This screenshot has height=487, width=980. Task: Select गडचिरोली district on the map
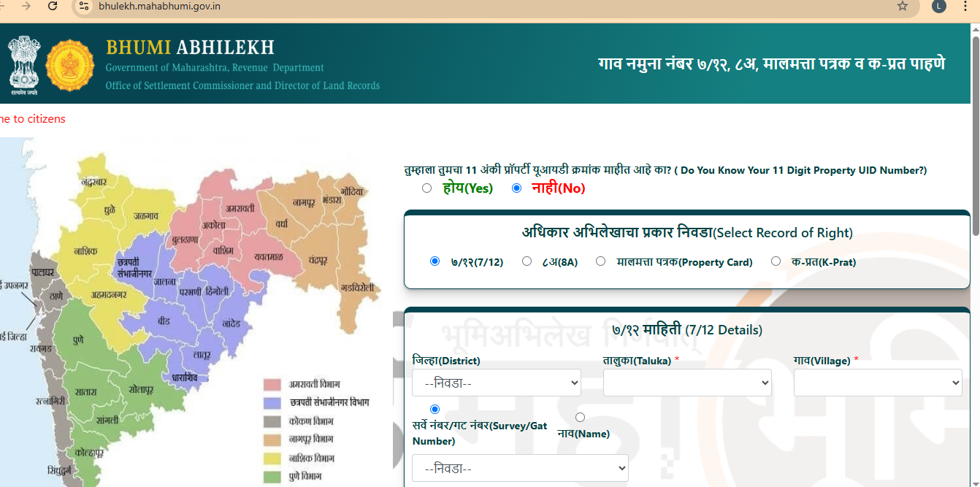tap(357, 287)
